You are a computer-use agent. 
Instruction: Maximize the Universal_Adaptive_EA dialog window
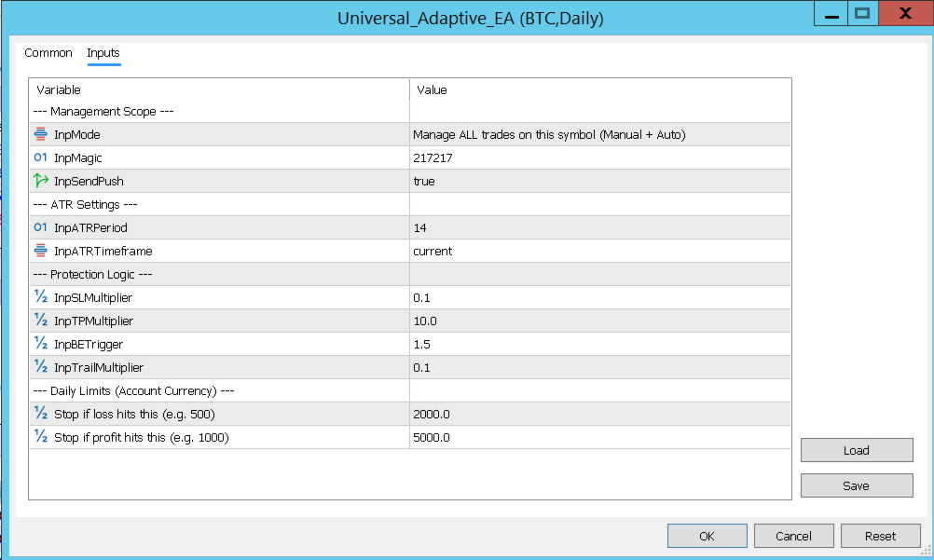tap(862, 13)
